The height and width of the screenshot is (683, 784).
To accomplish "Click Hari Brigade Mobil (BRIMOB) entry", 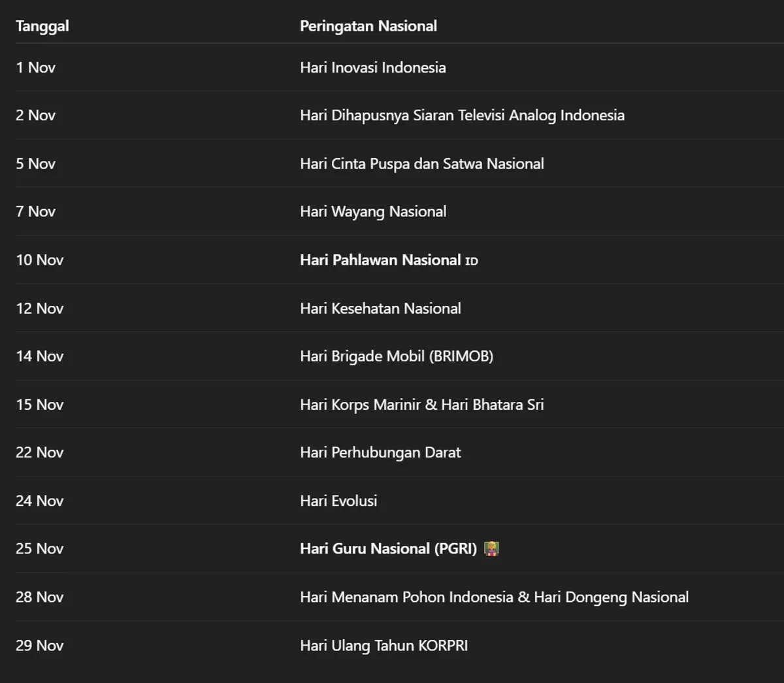I will [396, 356].
